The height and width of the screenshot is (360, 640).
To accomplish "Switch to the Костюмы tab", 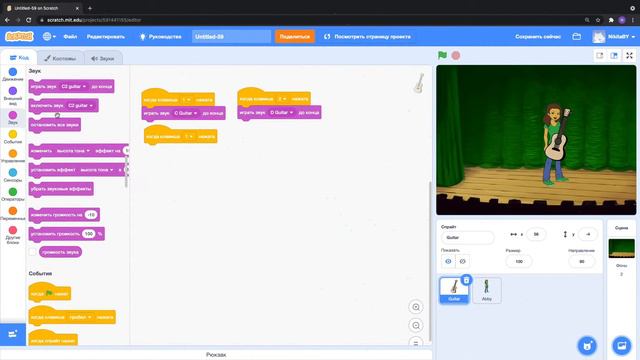I will pos(60,58).
